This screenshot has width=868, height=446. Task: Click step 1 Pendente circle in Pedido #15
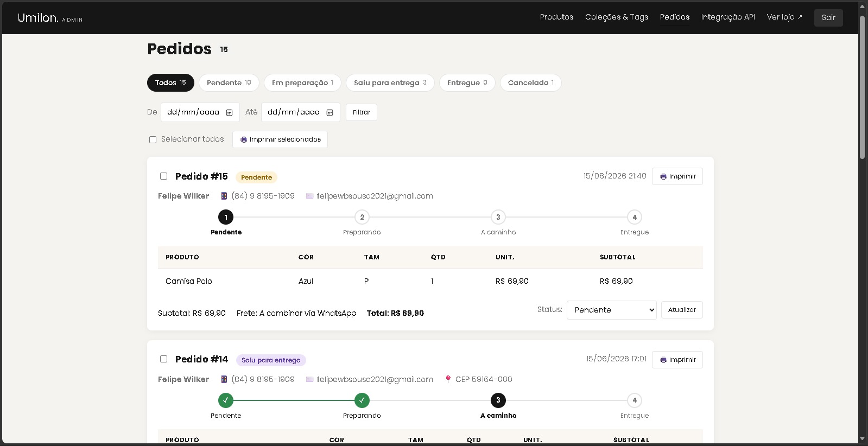click(226, 217)
